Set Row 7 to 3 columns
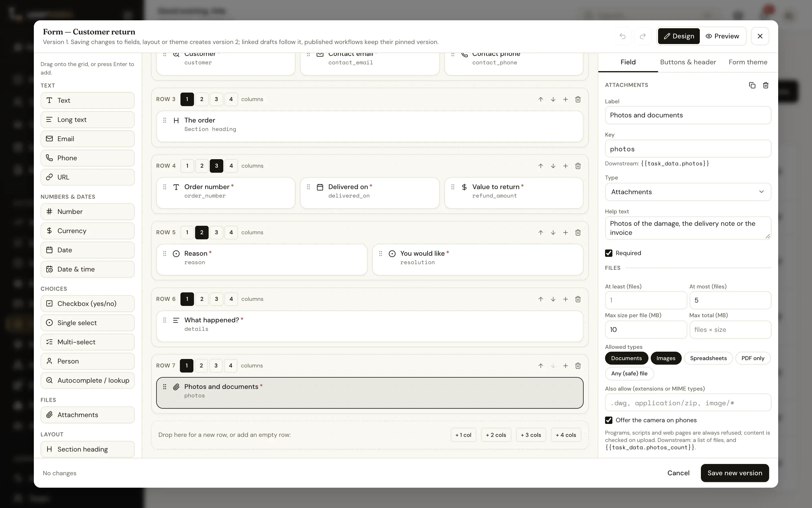The width and height of the screenshot is (812, 508). (x=216, y=365)
